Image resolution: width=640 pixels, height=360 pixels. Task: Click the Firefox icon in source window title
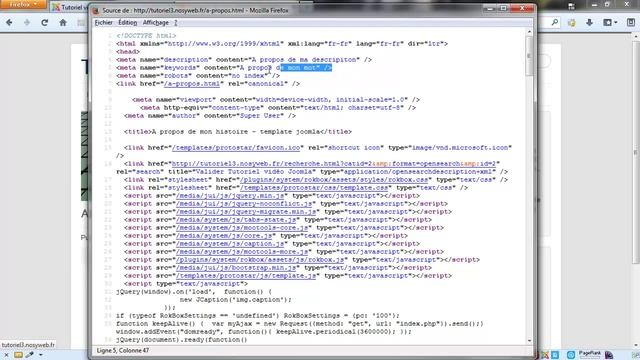[x=96, y=11]
